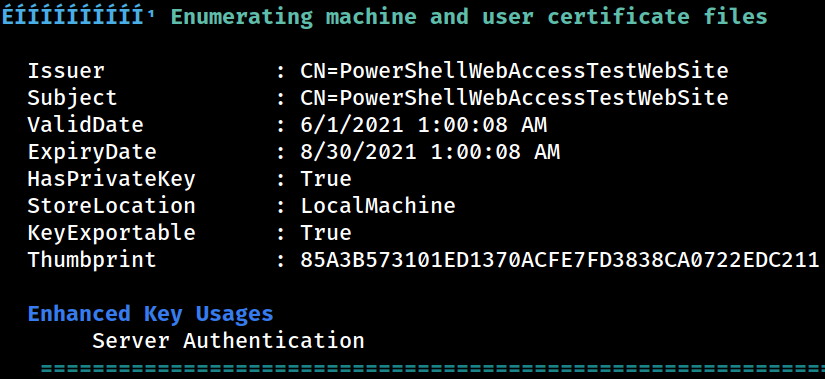Click the Subject label
The height and width of the screenshot is (379, 825).
click(x=73, y=99)
